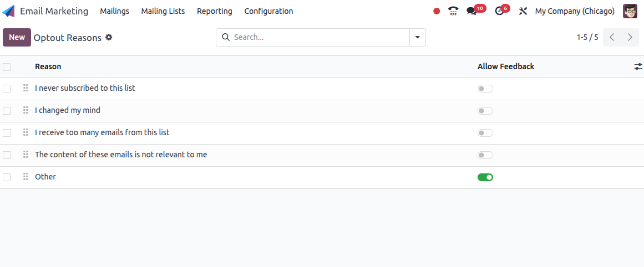Image resolution: width=644 pixels, height=267 pixels.
Task: Tick the select-all checkbox in header
Action: [7, 67]
